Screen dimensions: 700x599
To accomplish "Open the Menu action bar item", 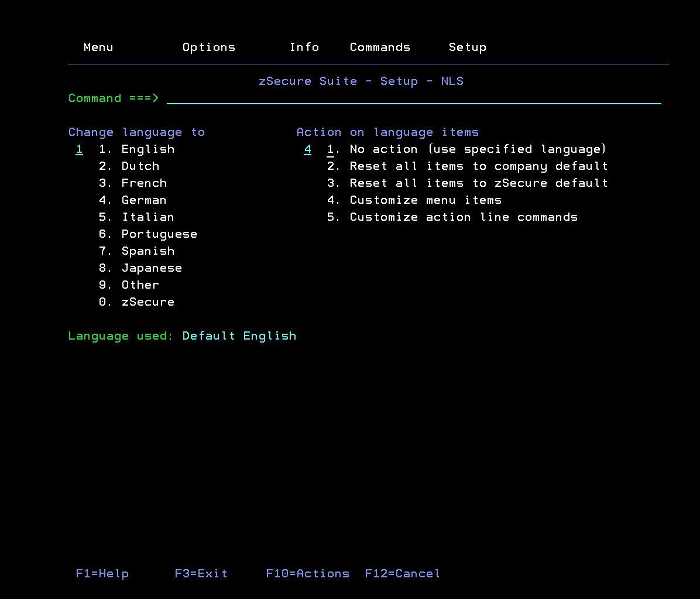I will tap(98, 47).
